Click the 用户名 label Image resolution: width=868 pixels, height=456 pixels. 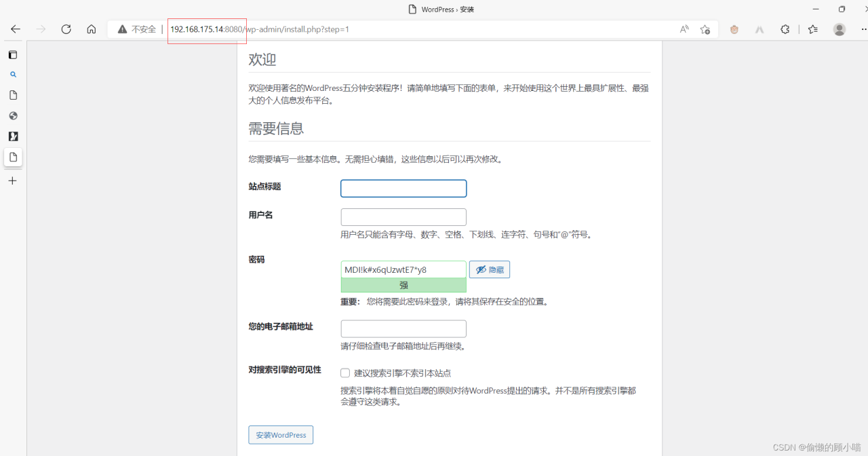(x=260, y=215)
